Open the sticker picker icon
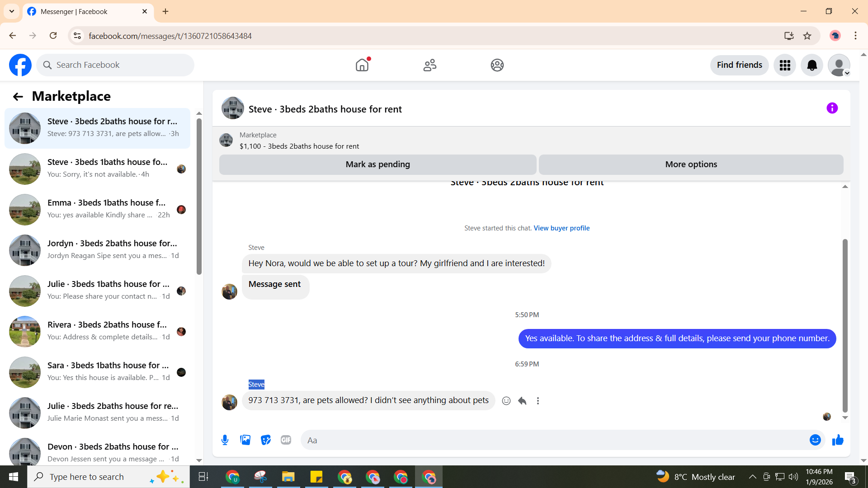The width and height of the screenshot is (868, 488). (x=266, y=440)
